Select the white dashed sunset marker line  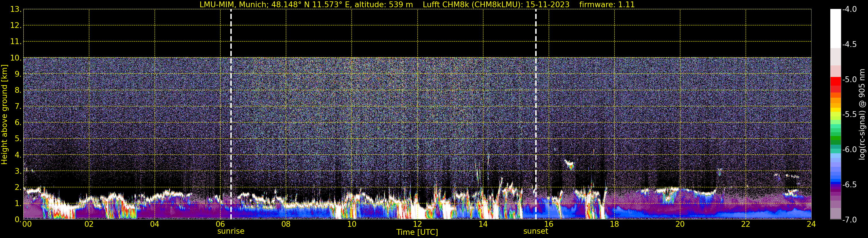coord(536,115)
